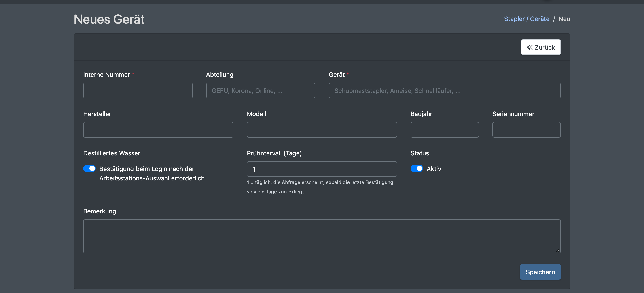Click the Neu breadcrumb text
The height and width of the screenshot is (293, 644).
pos(564,19)
